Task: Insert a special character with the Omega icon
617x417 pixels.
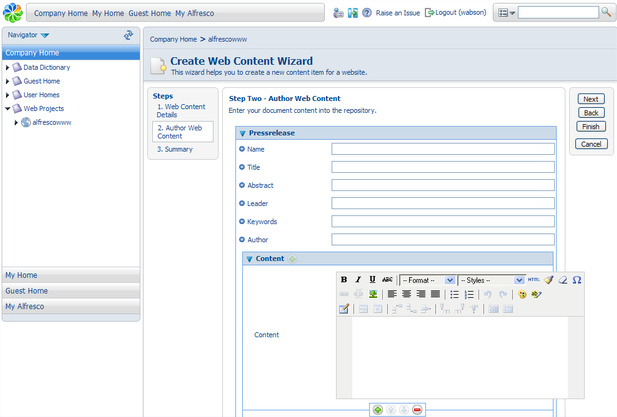Action: (577, 280)
